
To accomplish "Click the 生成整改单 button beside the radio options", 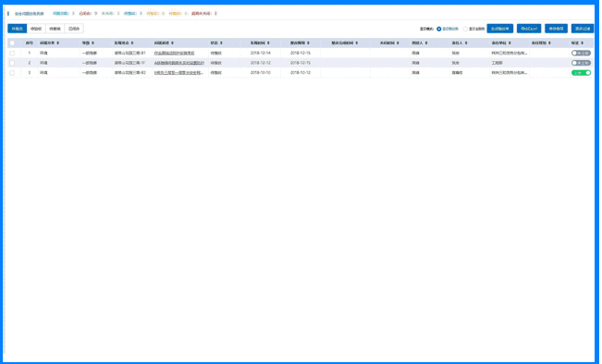I will point(500,29).
